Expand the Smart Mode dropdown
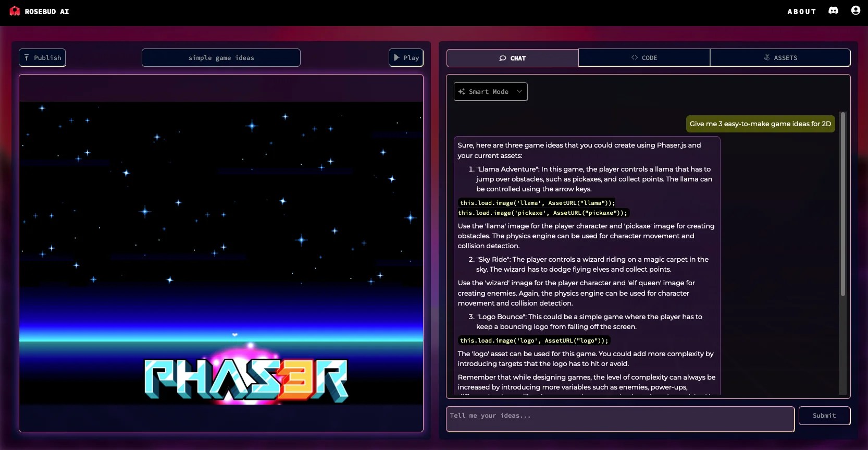 (x=490, y=92)
